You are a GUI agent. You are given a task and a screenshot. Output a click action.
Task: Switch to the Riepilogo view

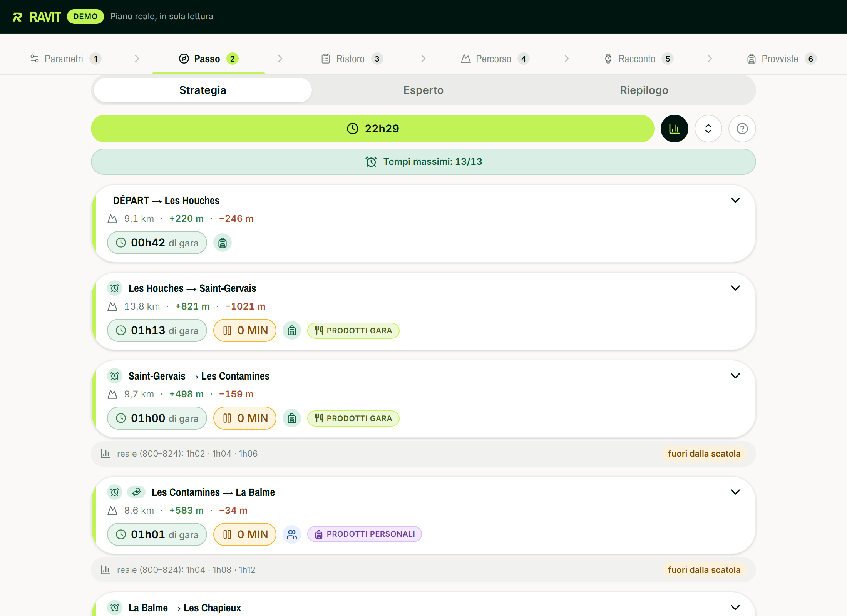pos(644,90)
